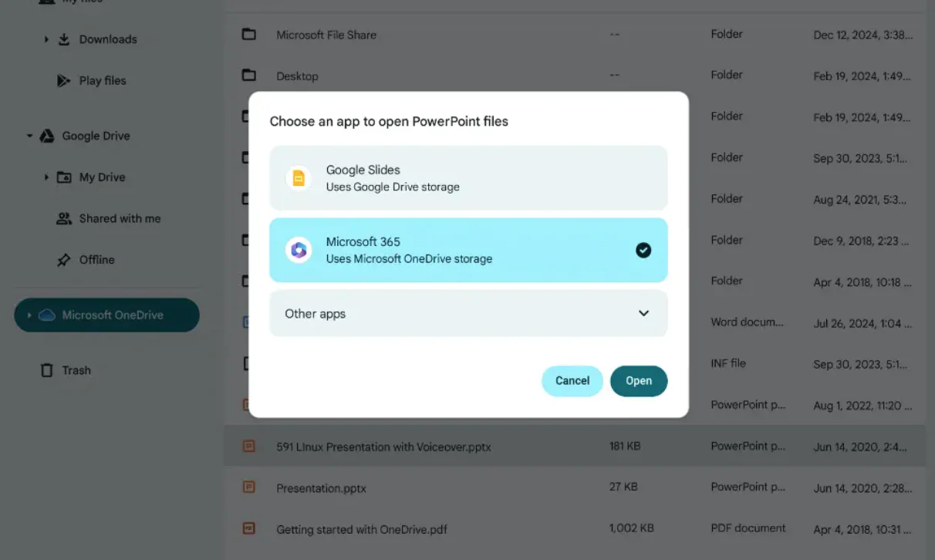Expand the Microsoft OneDrive tree arrow

tap(29, 315)
